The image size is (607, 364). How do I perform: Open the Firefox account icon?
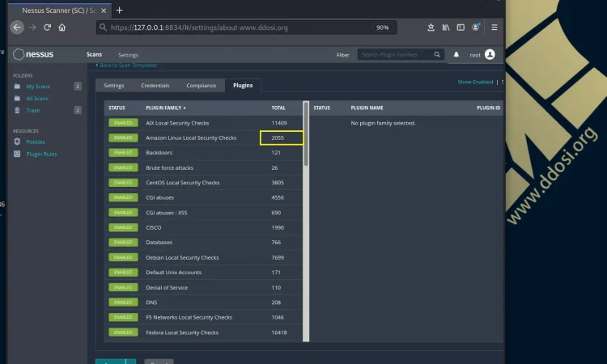[x=475, y=28]
